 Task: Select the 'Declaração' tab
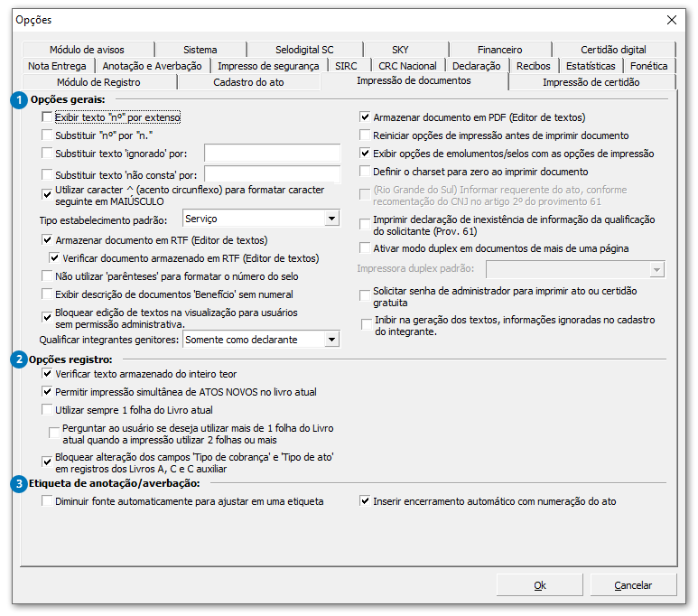pyautogui.click(x=476, y=66)
